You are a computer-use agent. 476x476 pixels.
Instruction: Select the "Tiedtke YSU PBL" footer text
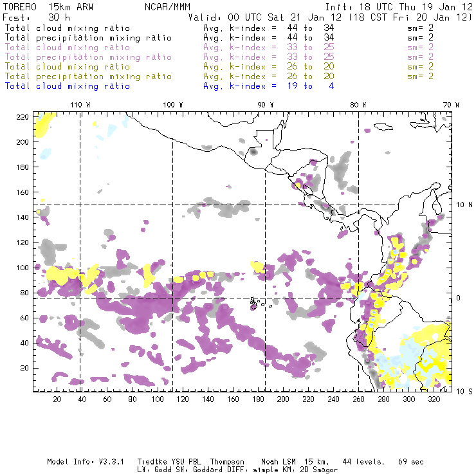point(169,462)
